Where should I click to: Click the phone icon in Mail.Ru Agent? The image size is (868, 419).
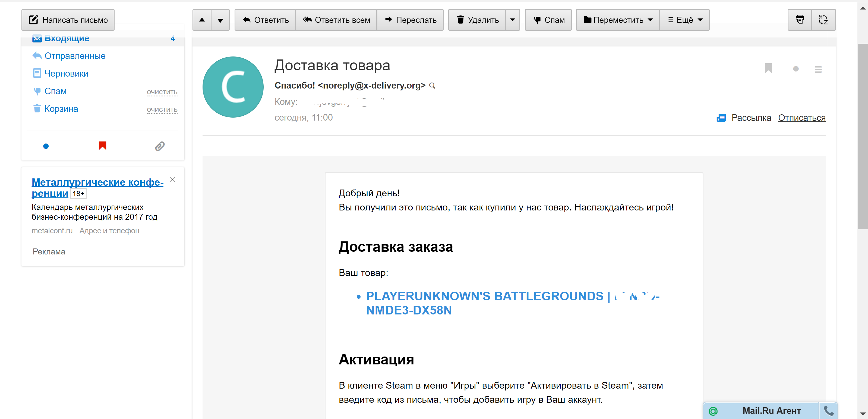[x=828, y=411]
